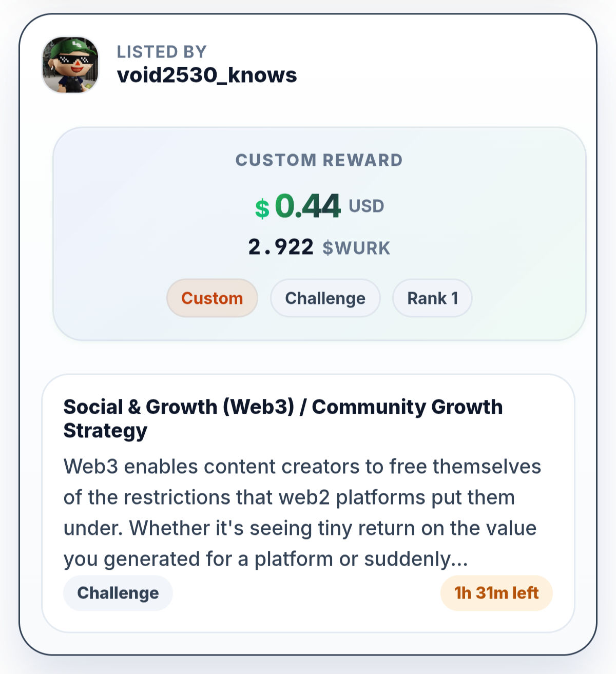Click the $WURK token label

(x=356, y=248)
